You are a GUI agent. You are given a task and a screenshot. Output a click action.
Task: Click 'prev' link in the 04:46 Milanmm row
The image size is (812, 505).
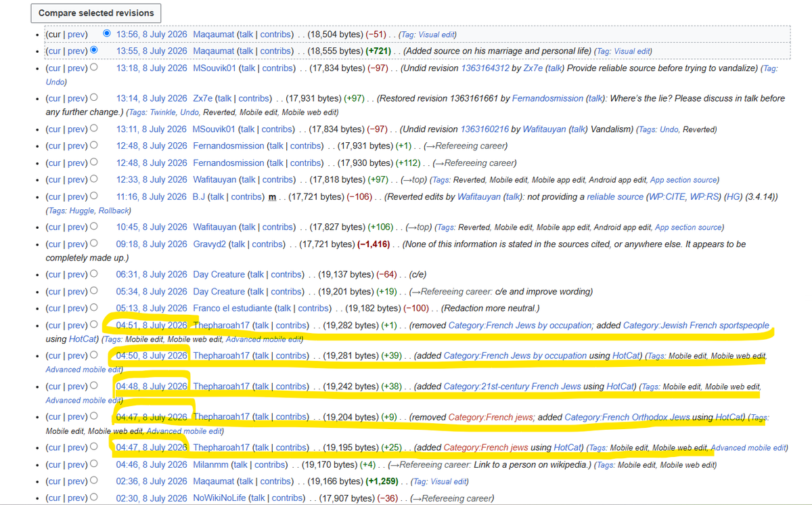[76, 464]
